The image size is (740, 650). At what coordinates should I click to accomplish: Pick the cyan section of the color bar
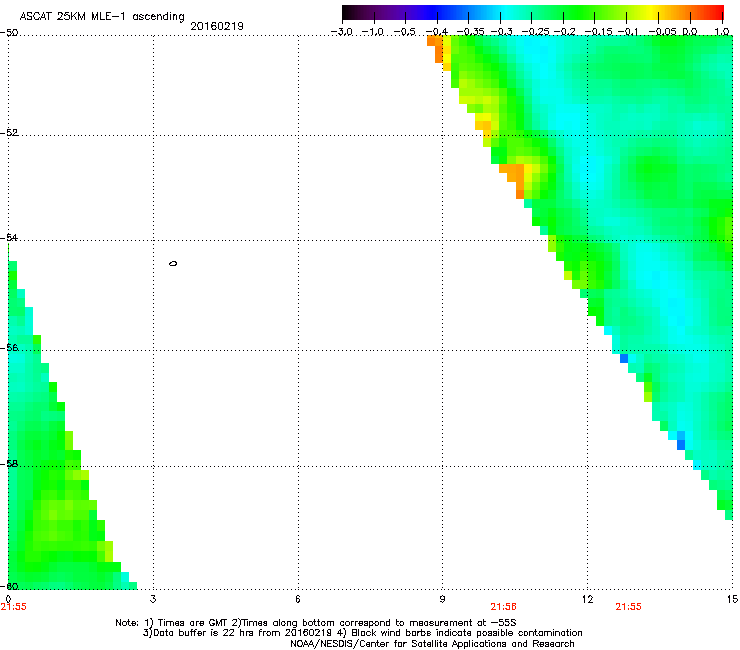tap(505, 13)
